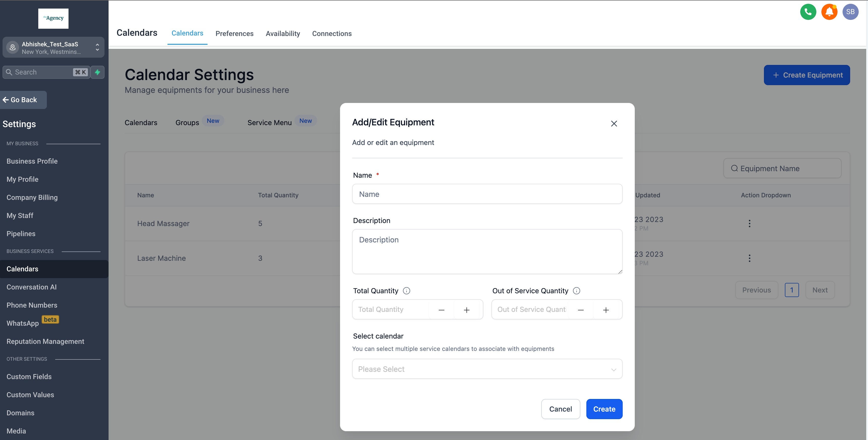Increase Total Quantity with plus button
This screenshot has height=440, width=868.
[x=466, y=310]
